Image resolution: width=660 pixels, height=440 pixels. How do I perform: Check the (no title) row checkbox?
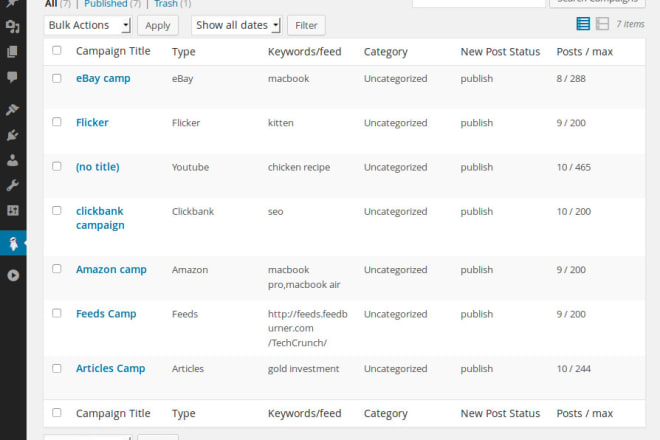pyautogui.click(x=57, y=166)
